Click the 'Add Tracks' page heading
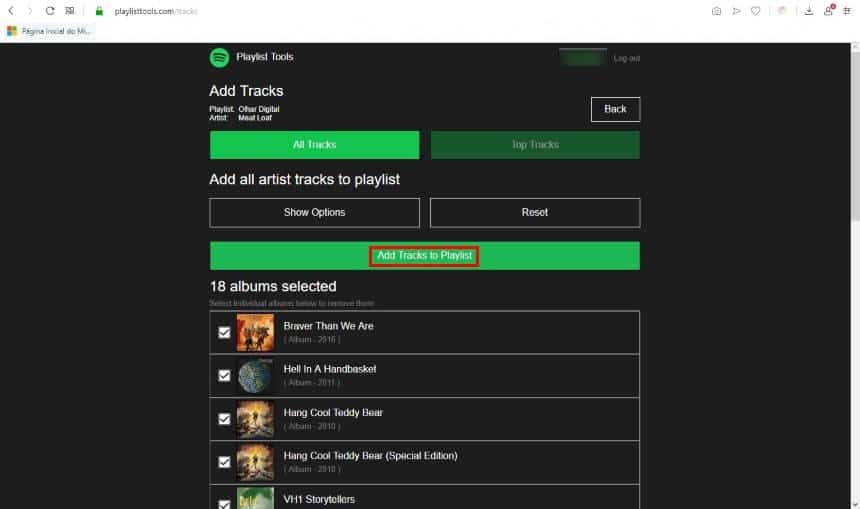The width and height of the screenshot is (860, 509). 246,91
